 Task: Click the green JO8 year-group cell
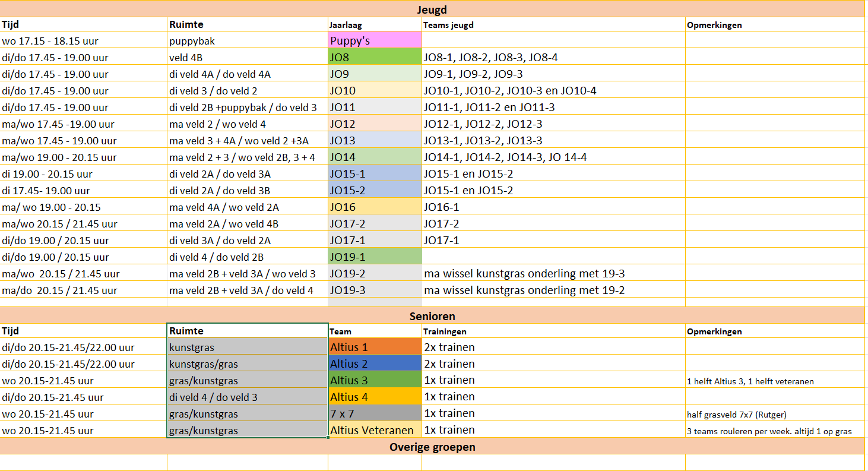coord(374,58)
